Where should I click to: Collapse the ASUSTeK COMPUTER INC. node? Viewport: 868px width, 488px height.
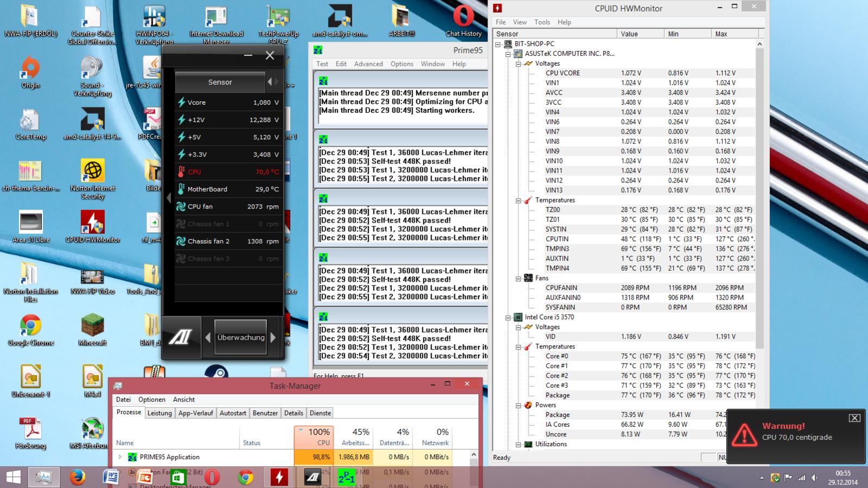pyautogui.click(x=508, y=54)
